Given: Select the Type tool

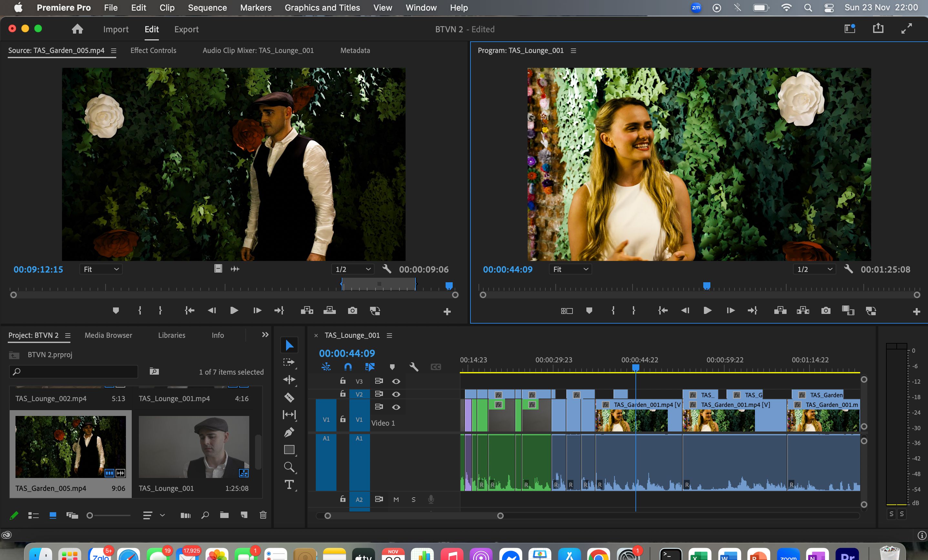Looking at the screenshot, I should point(289,485).
